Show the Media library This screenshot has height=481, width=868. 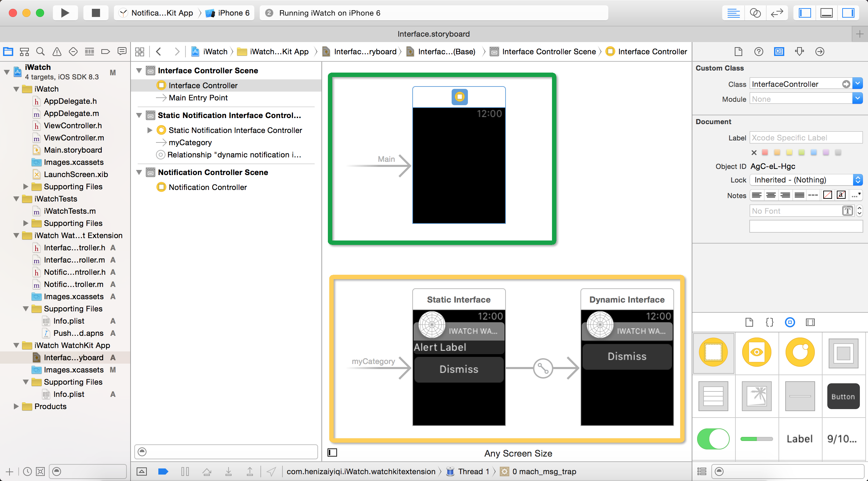pyautogui.click(x=810, y=322)
